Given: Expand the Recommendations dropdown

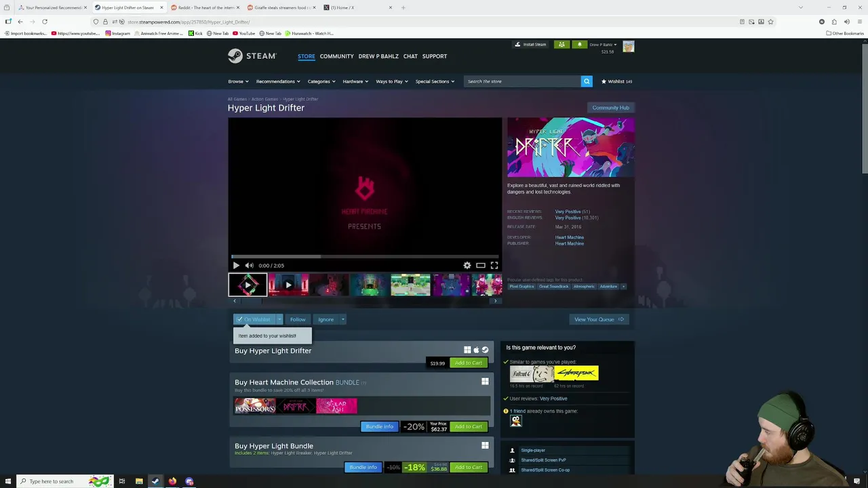Looking at the screenshot, I should (278, 81).
